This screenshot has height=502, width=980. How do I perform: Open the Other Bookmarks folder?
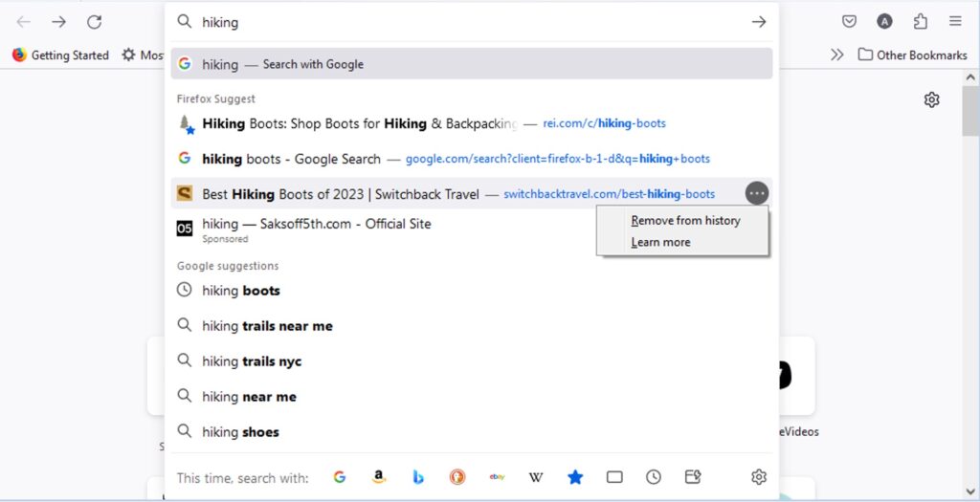click(912, 55)
